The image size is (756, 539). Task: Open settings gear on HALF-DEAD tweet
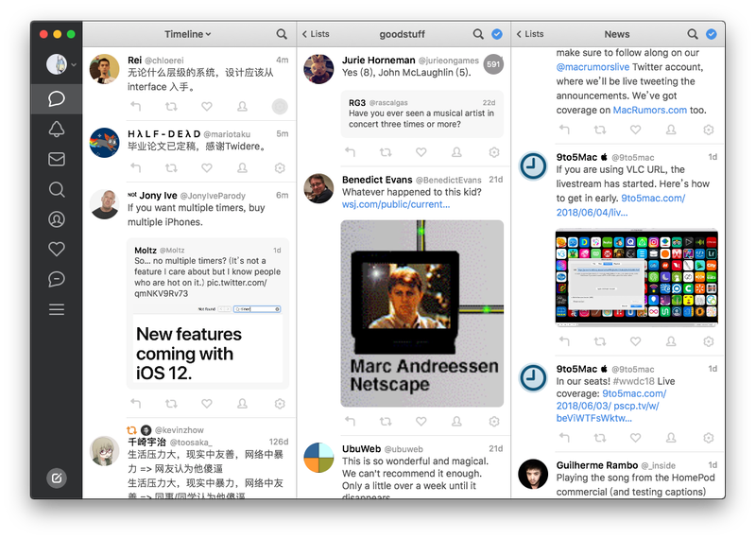click(280, 168)
